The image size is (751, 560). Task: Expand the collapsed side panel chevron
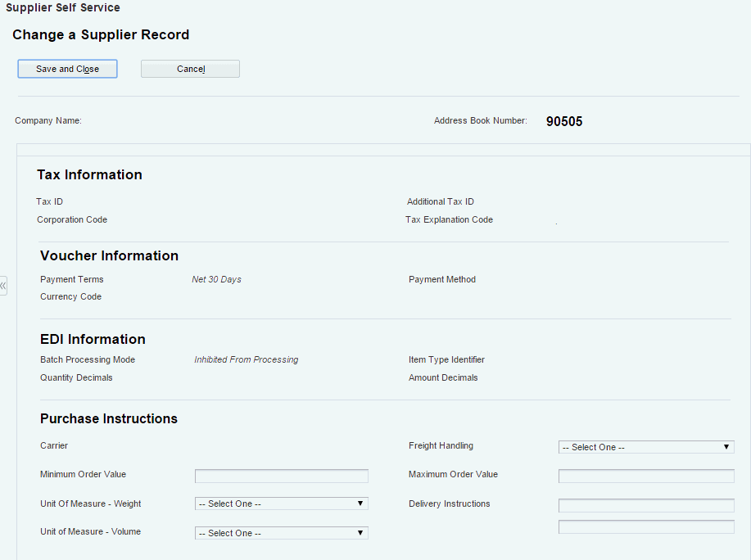(x=3, y=286)
